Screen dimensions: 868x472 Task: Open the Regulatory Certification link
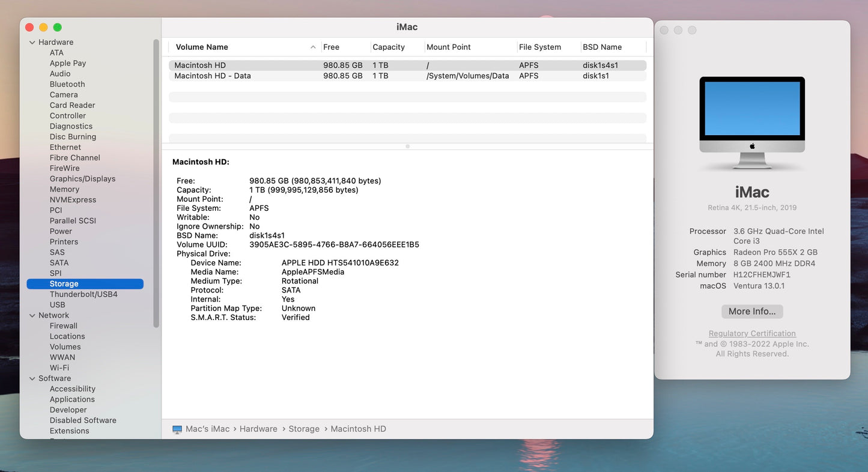click(751, 333)
